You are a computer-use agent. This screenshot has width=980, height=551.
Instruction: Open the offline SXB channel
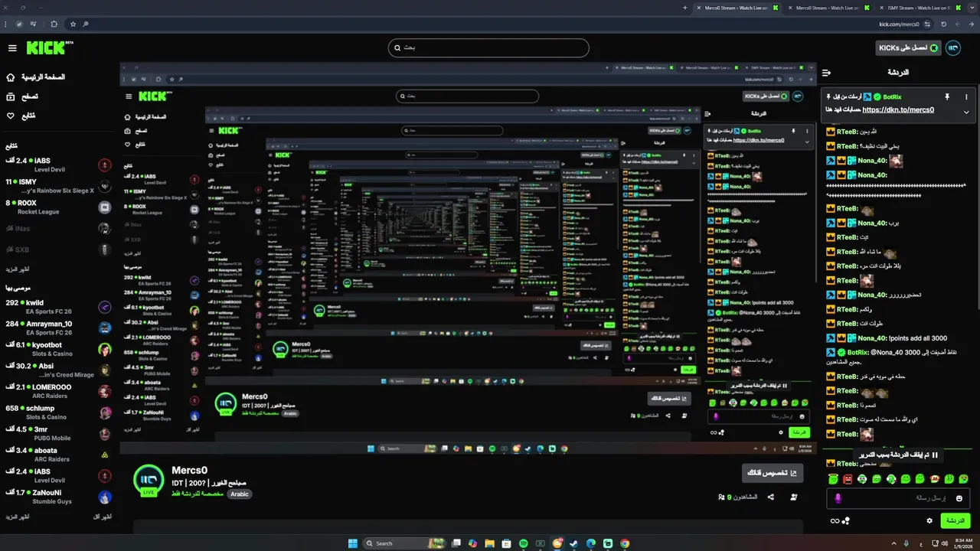pos(58,249)
